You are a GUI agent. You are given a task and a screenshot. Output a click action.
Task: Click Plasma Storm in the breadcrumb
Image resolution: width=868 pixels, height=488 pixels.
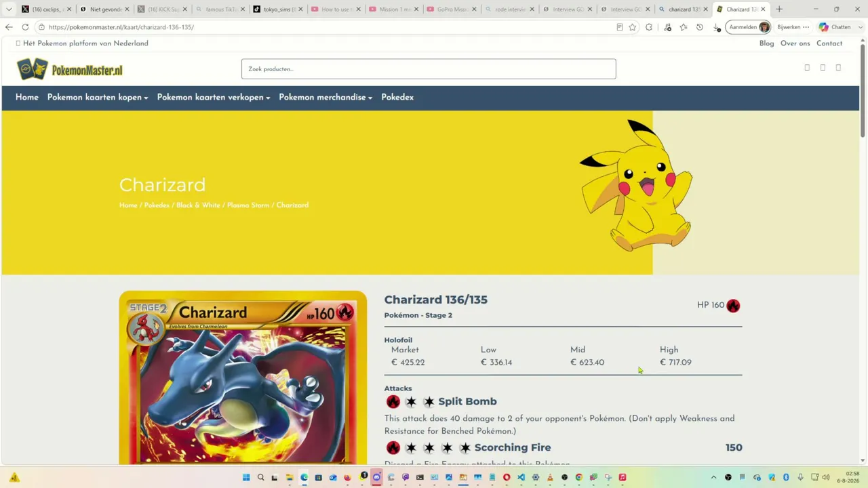point(248,205)
